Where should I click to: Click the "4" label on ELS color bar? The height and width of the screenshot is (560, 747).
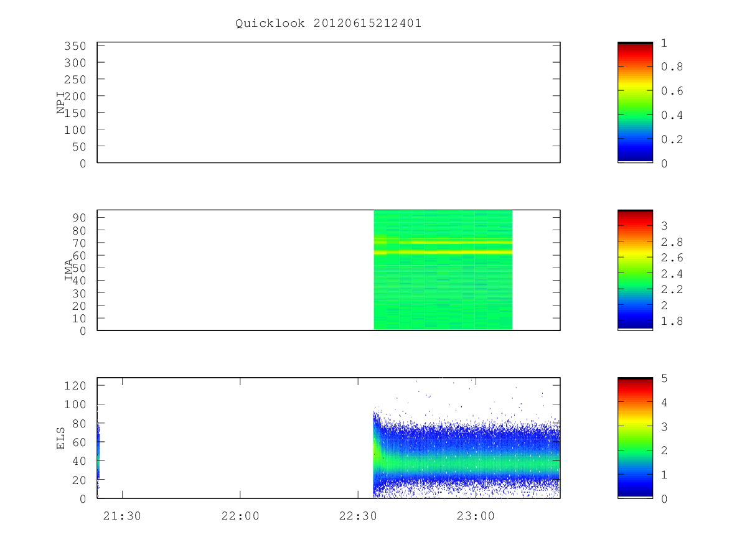tap(665, 402)
